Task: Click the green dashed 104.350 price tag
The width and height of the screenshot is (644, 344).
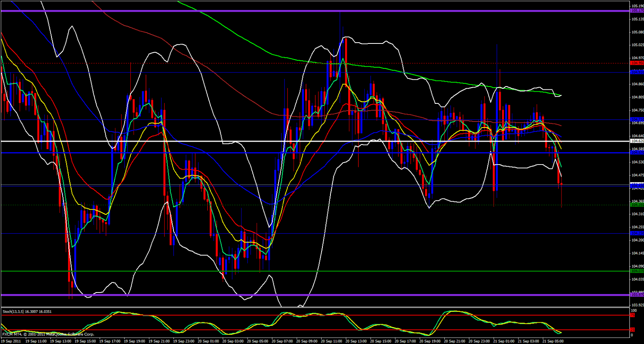Action: [x=637, y=205]
